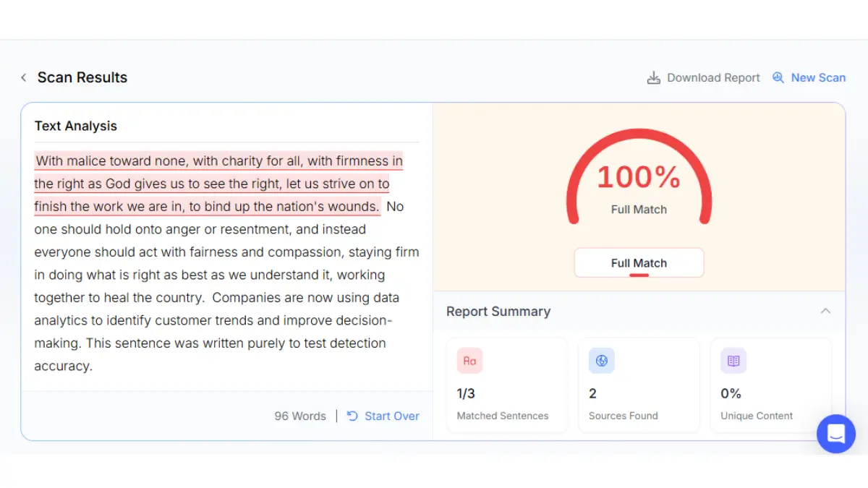Click the highlighted matched sentence text
This screenshot has width=868, height=488.
[x=218, y=184]
